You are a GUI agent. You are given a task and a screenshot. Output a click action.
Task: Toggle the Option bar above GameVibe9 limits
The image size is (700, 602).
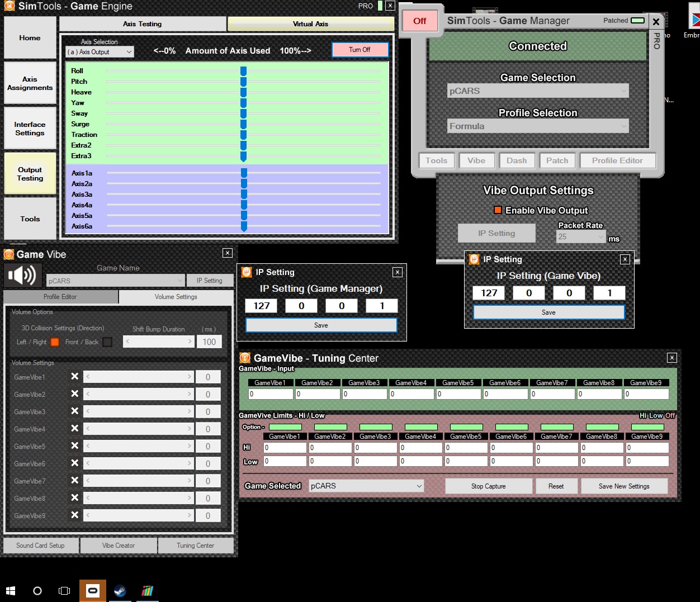coord(648,427)
